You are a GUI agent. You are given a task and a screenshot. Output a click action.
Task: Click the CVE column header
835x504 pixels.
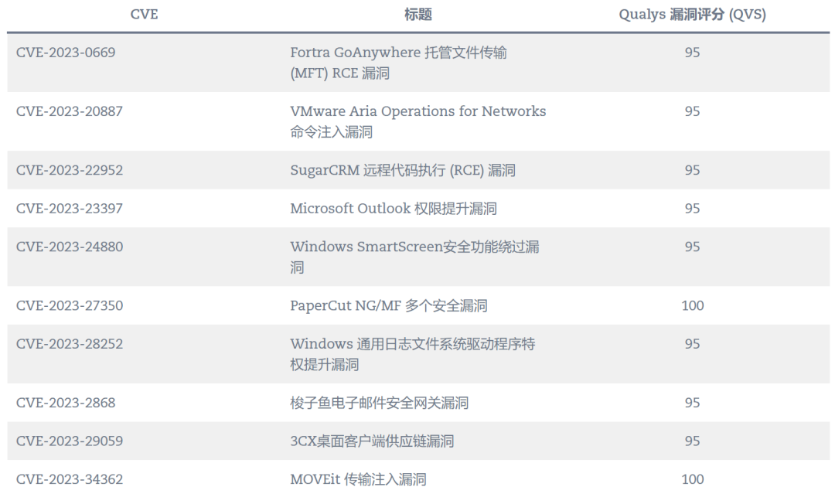pos(145,15)
